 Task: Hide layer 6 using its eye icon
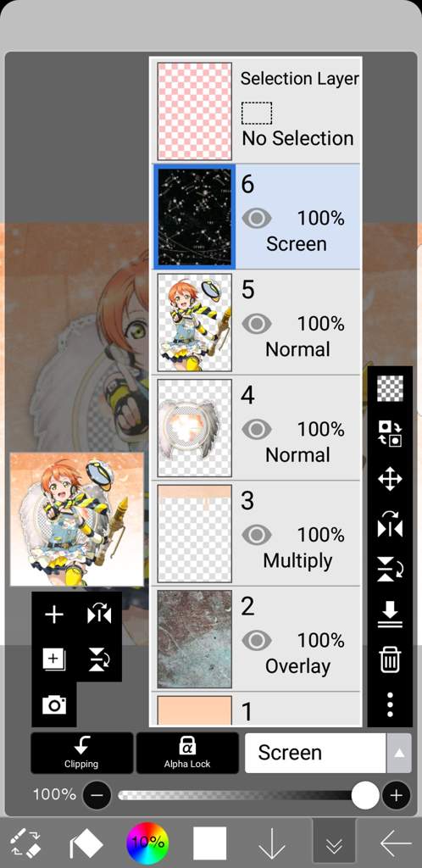click(257, 219)
